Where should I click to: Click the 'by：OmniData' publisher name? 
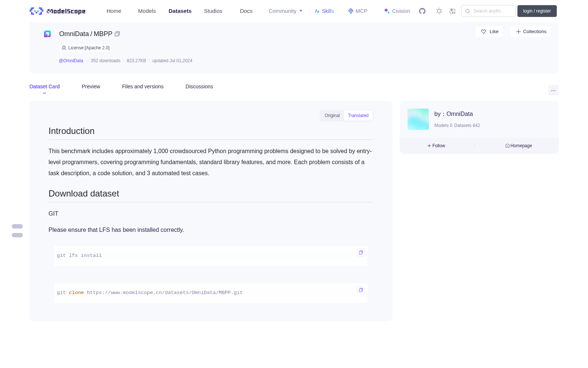(453, 114)
